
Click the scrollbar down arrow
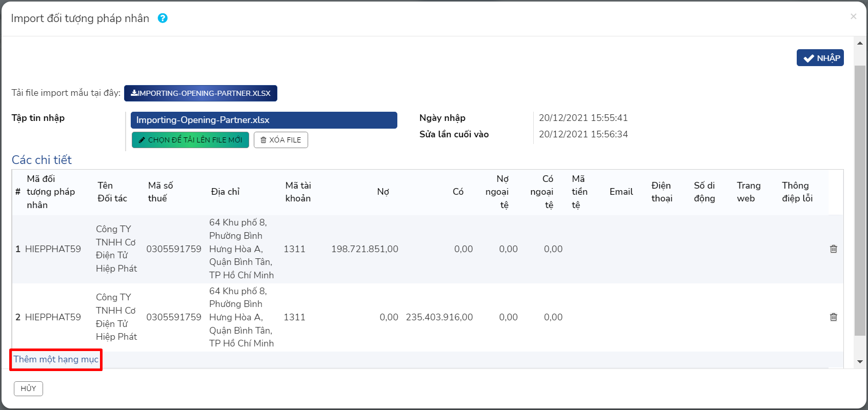860,361
